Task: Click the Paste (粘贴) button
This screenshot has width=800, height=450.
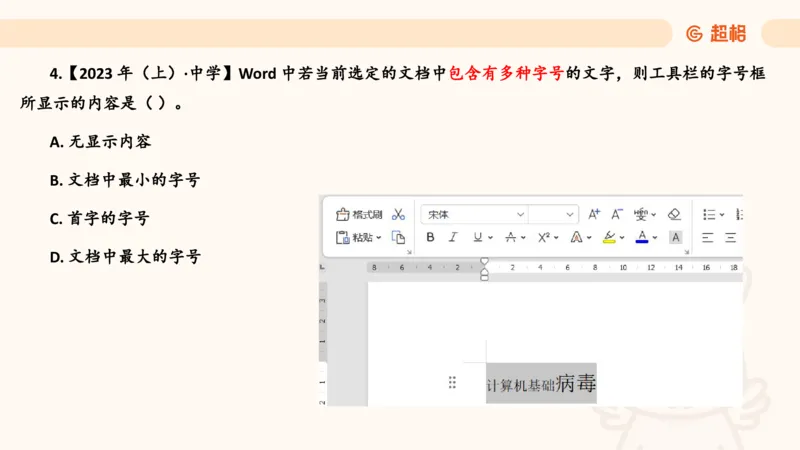Action: pyautogui.click(x=355, y=237)
